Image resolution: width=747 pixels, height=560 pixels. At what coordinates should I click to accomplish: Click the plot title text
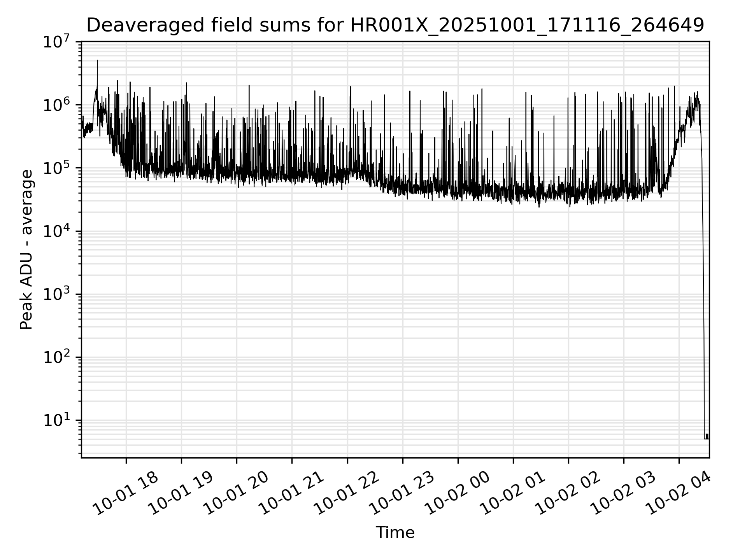click(x=395, y=26)
